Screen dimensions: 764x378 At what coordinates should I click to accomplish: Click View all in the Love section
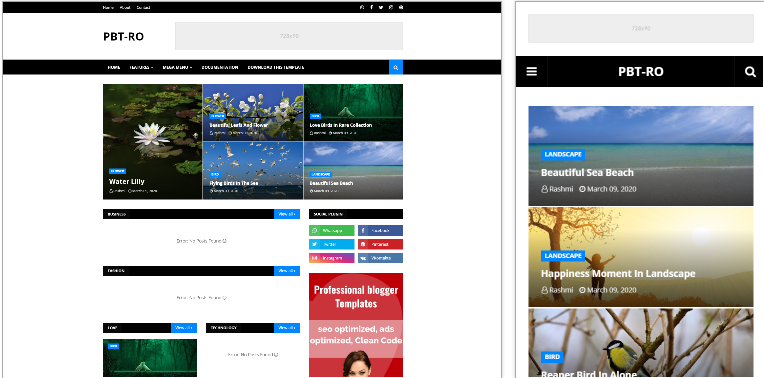[x=184, y=328]
